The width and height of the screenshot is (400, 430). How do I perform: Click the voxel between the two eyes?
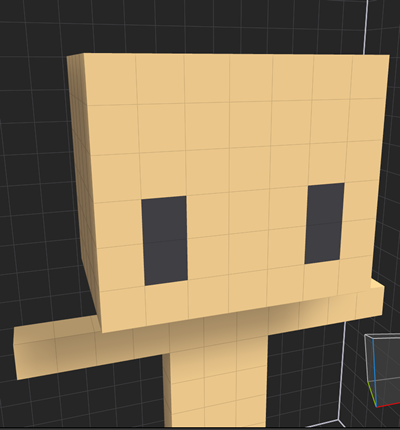tap(248, 213)
